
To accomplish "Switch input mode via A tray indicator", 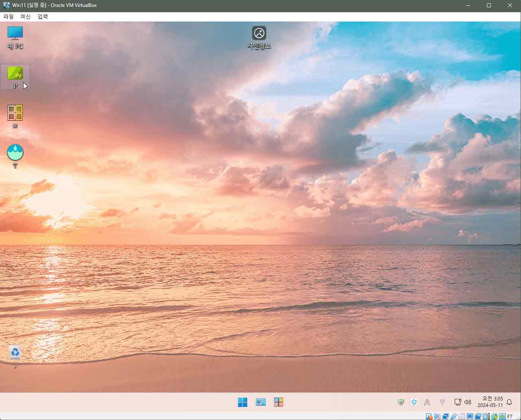I will click(427, 402).
